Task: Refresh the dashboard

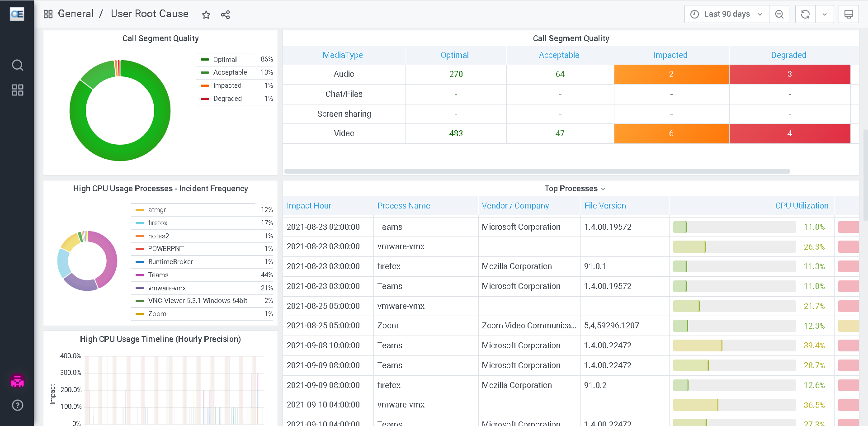Action: (805, 14)
